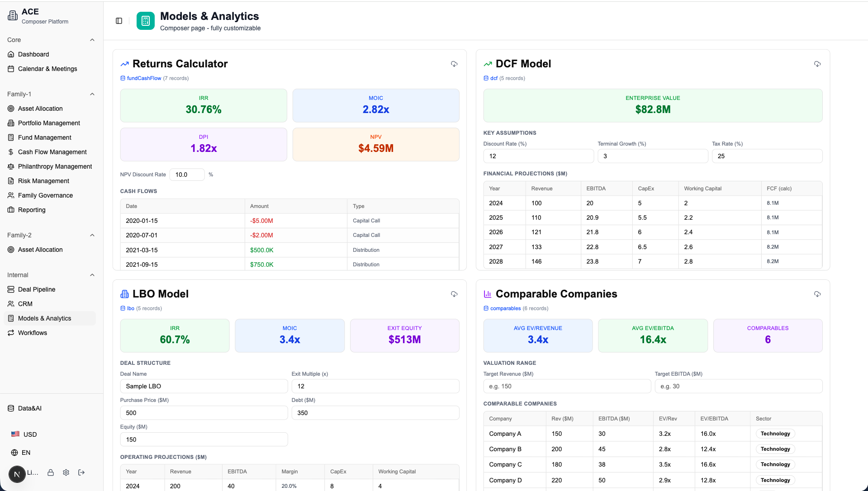Collapse the Family-1 sidebar section
Image resolution: width=868 pixels, height=491 pixels.
click(x=92, y=94)
